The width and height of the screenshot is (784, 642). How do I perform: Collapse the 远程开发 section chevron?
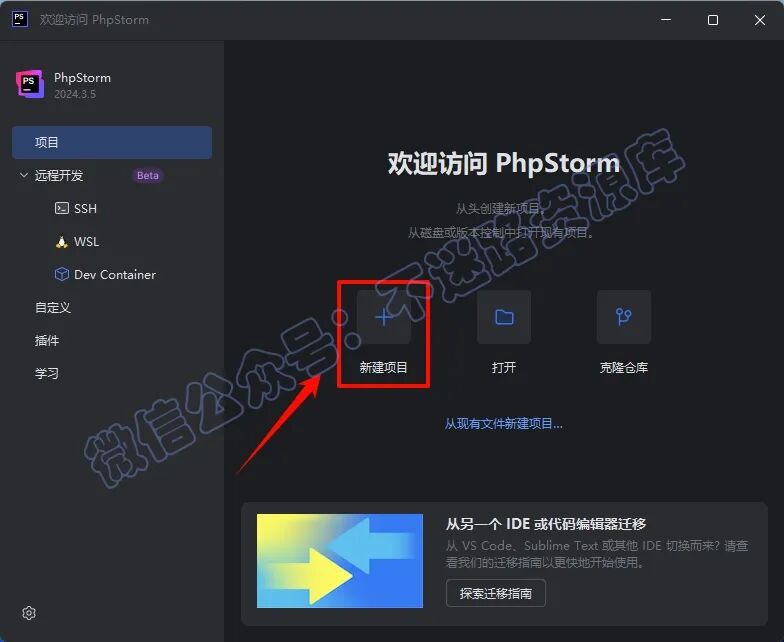click(x=24, y=175)
